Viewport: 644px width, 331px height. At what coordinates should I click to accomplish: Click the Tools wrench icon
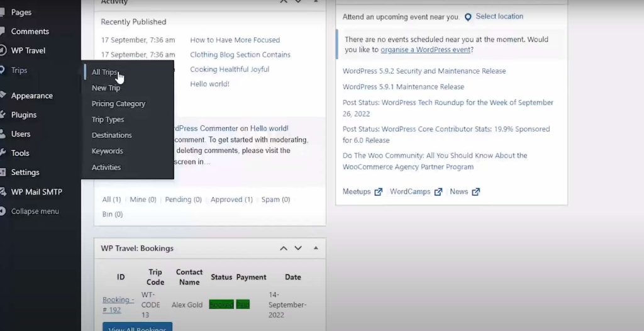[3, 153]
